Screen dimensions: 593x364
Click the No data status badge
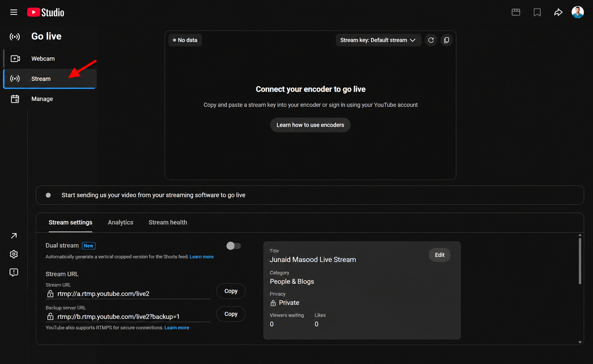(x=185, y=40)
